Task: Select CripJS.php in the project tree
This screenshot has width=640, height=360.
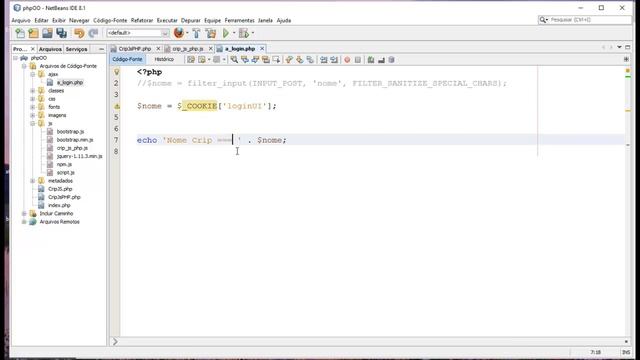Action: pos(60,189)
